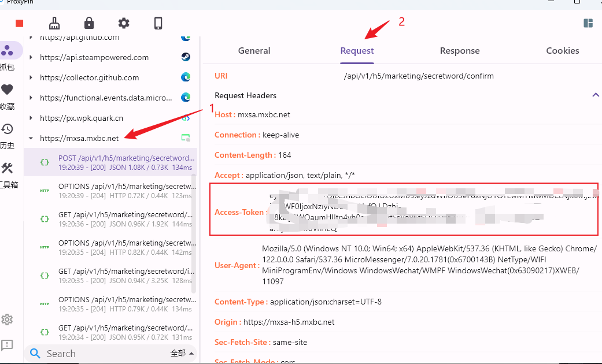Expand the collector.github.com domain
Image resolution: width=602 pixels, height=364 pixels.
point(31,78)
